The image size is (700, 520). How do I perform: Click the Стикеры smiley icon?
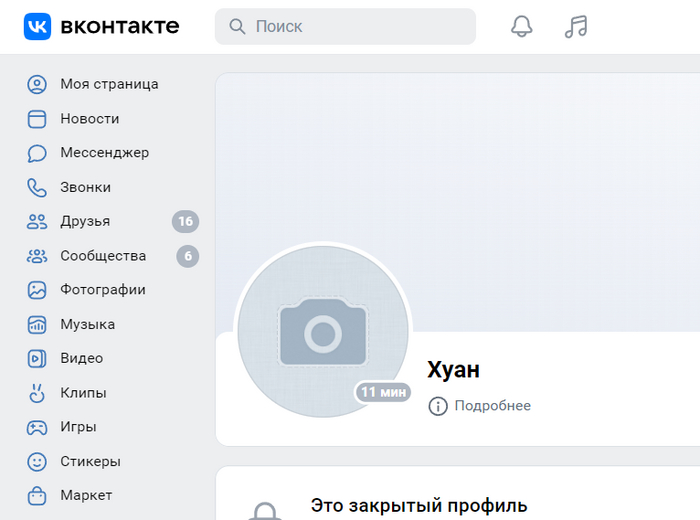[x=37, y=462]
